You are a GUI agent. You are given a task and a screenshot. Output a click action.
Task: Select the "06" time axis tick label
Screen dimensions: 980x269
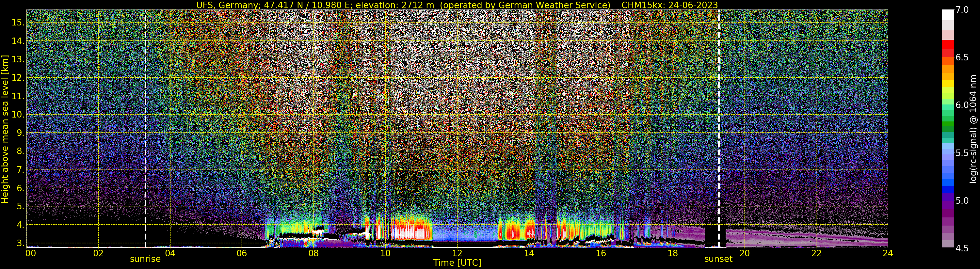[x=242, y=253]
